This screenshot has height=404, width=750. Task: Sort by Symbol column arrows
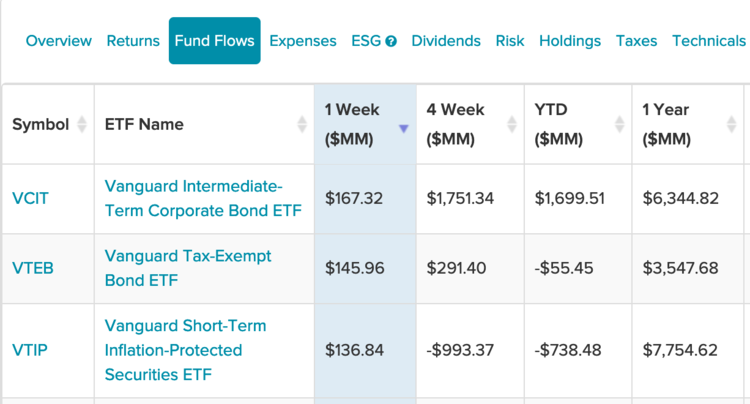pyautogui.click(x=78, y=125)
